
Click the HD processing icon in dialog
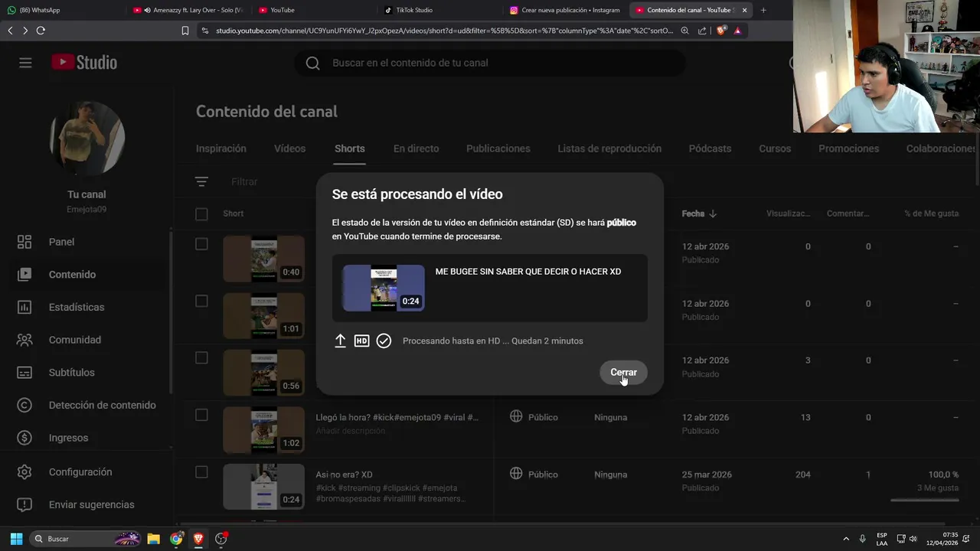pos(361,341)
